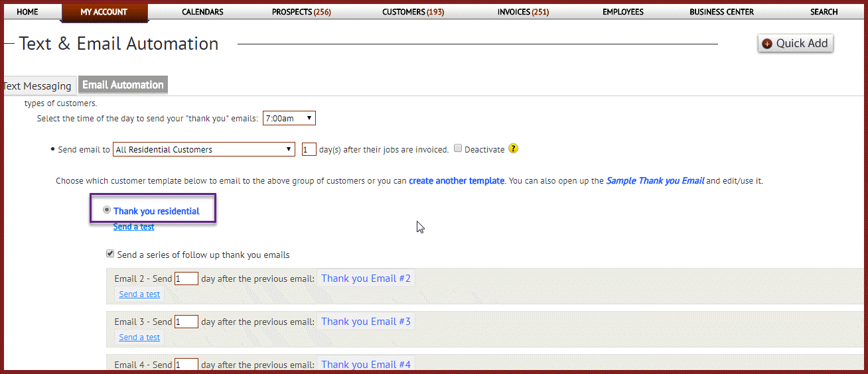Open the HOME menu
The image size is (868, 374).
pos(27,12)
